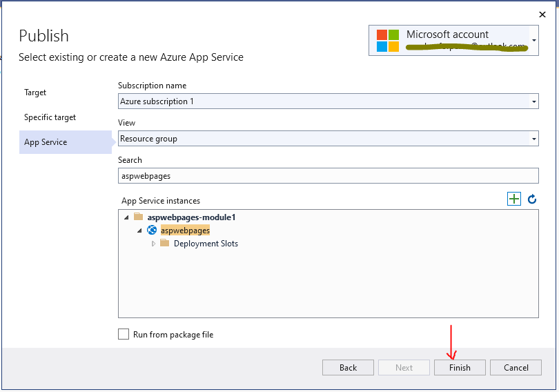Screen dimensions: 559x392
Task: Collapse the aspwebpages-module1 resource group node
Action: tap(126, 217)
